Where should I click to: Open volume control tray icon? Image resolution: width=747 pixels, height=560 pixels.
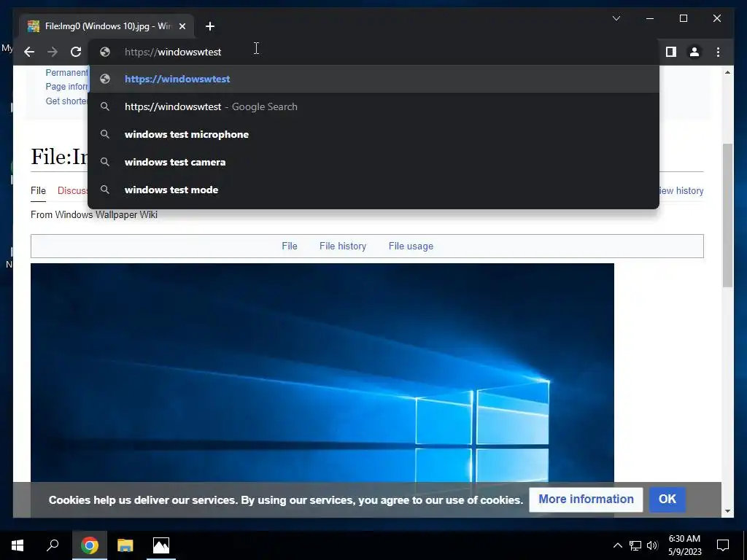[x=652, y=545]
